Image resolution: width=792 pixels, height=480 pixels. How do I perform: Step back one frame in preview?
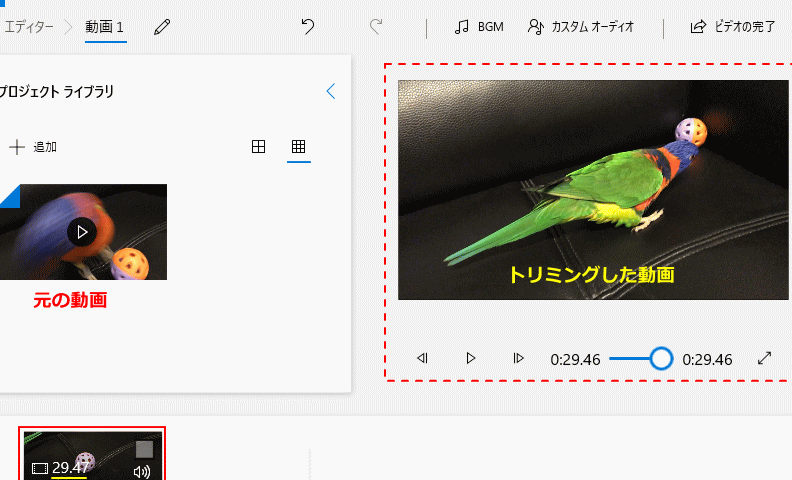click(x=422, y=358)
